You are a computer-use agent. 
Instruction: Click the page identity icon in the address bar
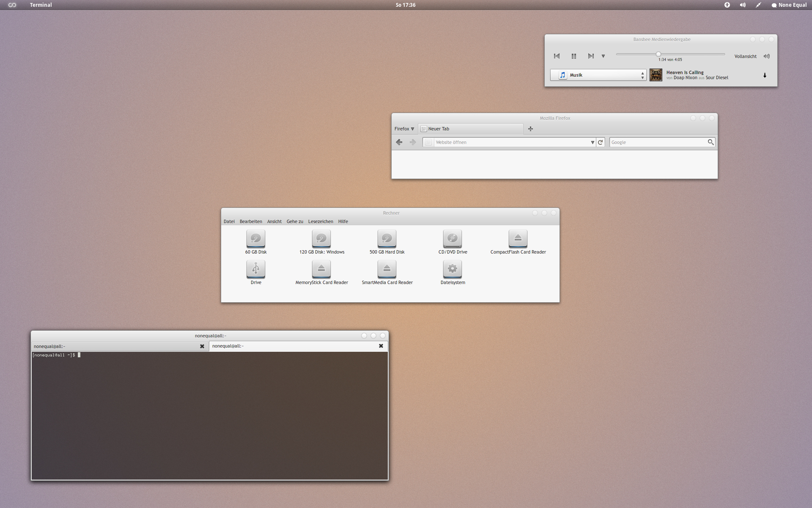pos(428,142)
